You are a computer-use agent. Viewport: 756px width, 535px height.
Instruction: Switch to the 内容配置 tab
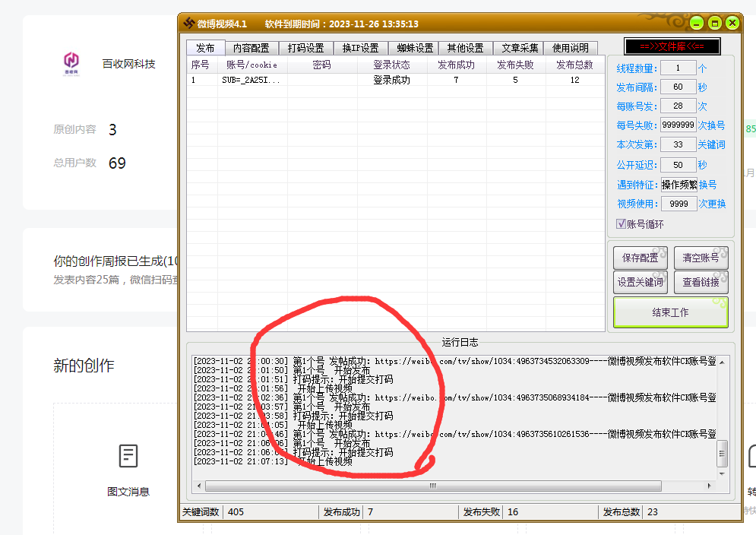point(251,48)
